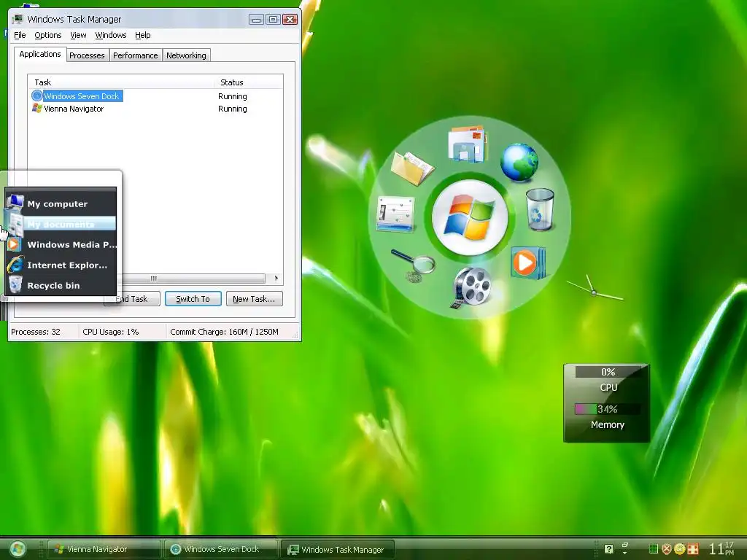Click the New Task... button
This screenshot has width=747, height=560.
[254, 299]
